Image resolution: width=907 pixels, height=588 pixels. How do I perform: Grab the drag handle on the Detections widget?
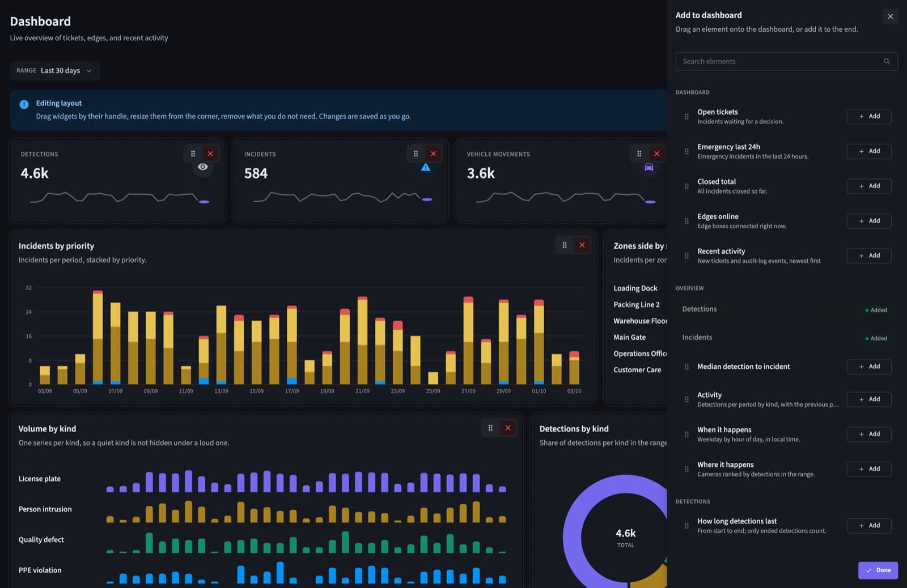coord(193,154)
